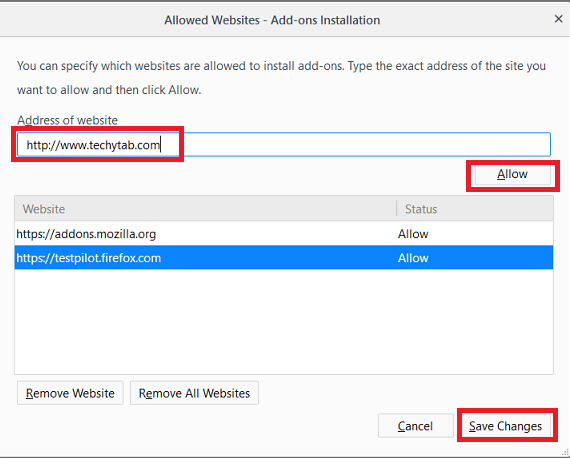Click Allow status of addons.mozilla.org
The image size is (570, 458).
click(x=413, y=234)
